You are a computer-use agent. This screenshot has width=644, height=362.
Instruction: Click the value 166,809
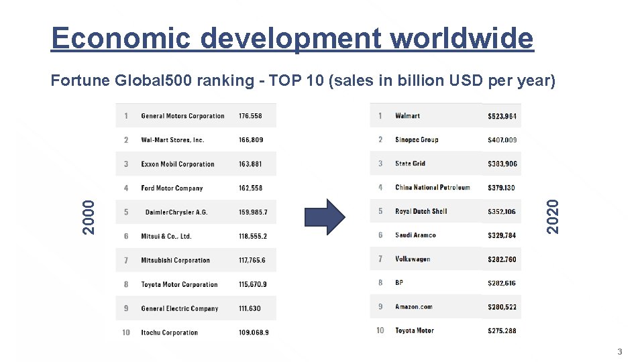coord(251,140)
